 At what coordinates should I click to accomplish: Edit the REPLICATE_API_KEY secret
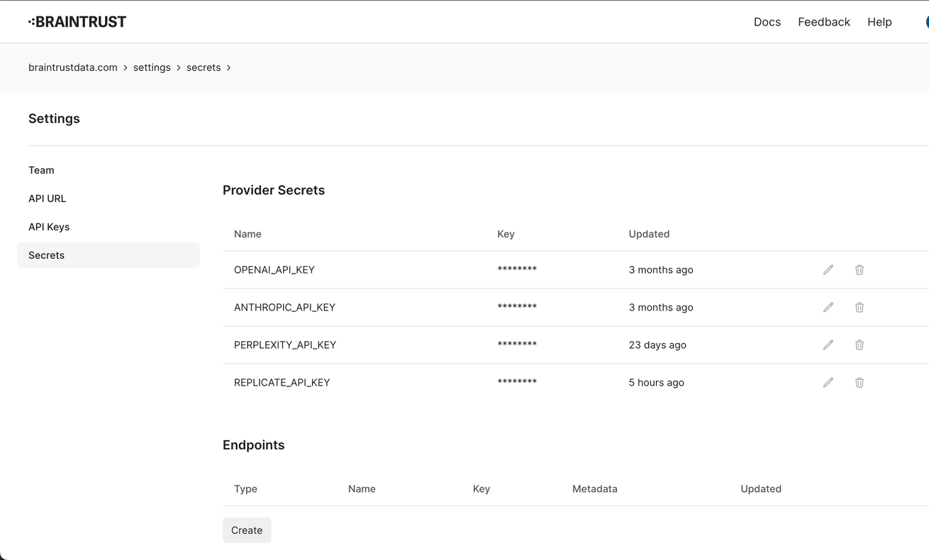828,382
